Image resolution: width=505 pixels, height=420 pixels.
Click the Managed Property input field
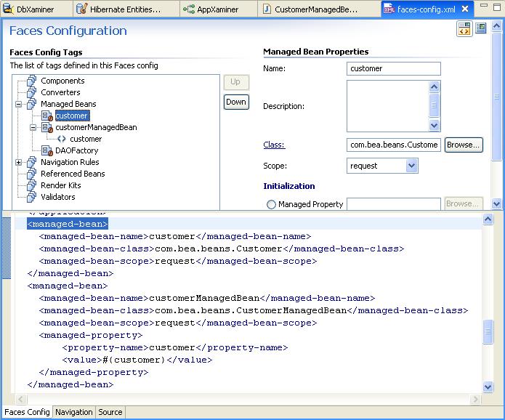tap(394, 204)
